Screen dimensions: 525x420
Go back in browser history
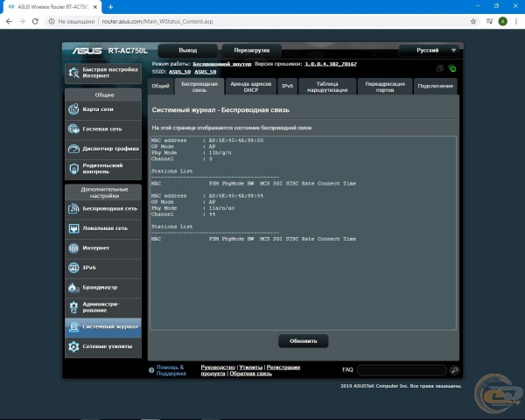tap(9, 21)
